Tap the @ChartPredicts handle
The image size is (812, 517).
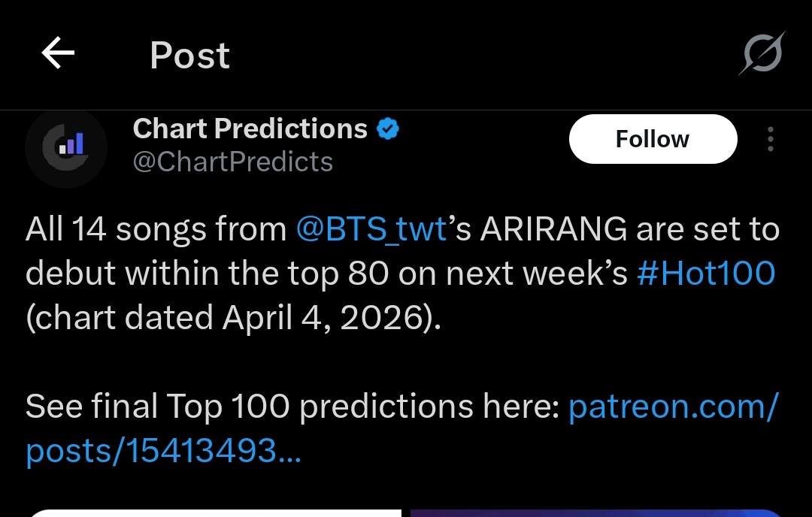[x=232, y=162]
